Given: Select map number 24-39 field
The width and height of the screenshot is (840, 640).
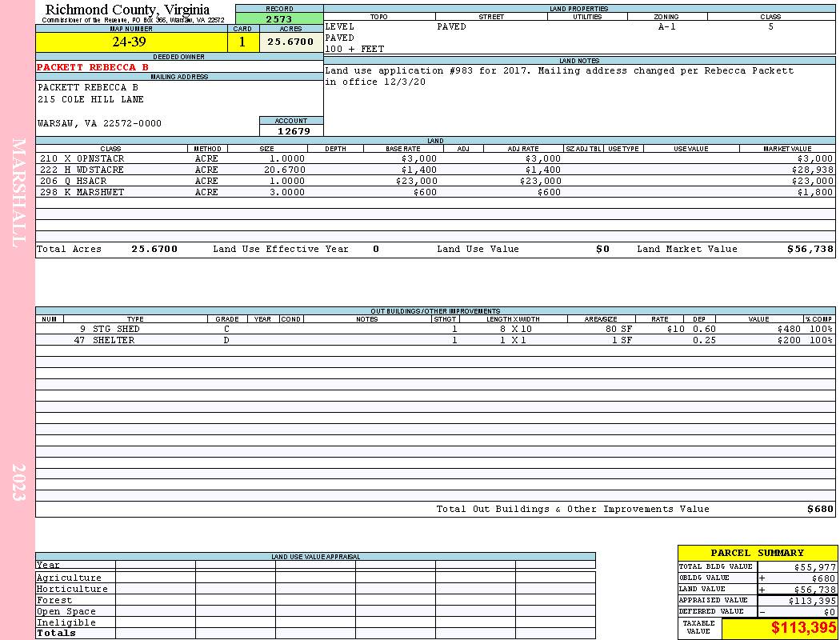Looking at the screenshot, I should [x=131, y=42].
